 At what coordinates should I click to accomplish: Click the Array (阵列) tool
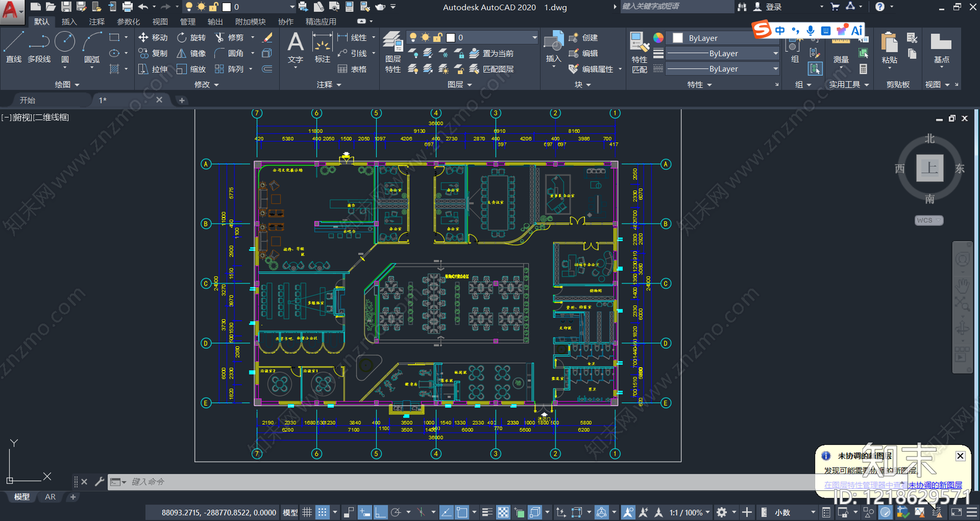point(229,69)
